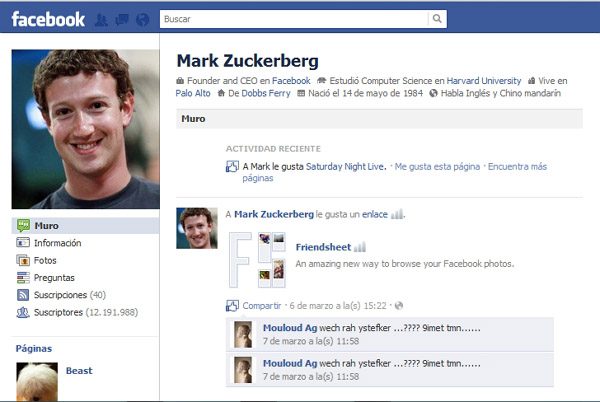Open messages icon in top bar
Screen dimensions: 600x402
pos(122,20)
